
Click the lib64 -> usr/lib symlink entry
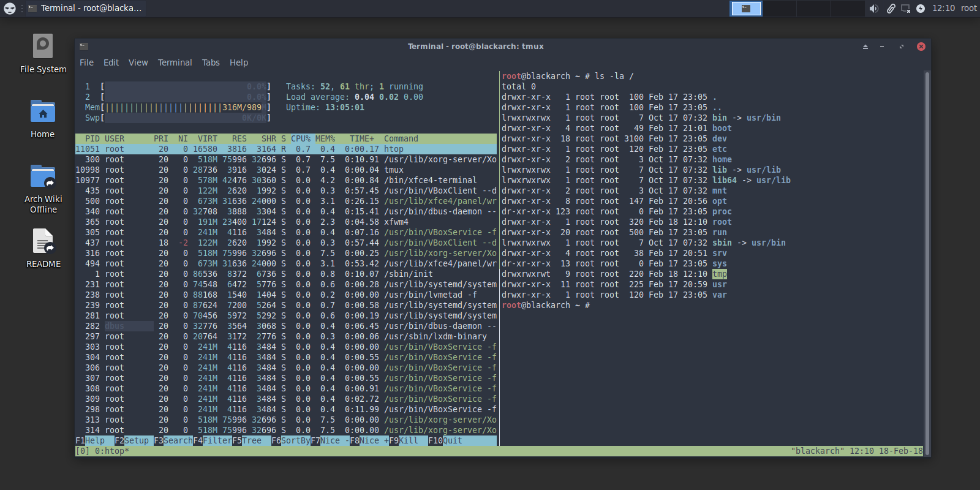[x=752, y=180]
